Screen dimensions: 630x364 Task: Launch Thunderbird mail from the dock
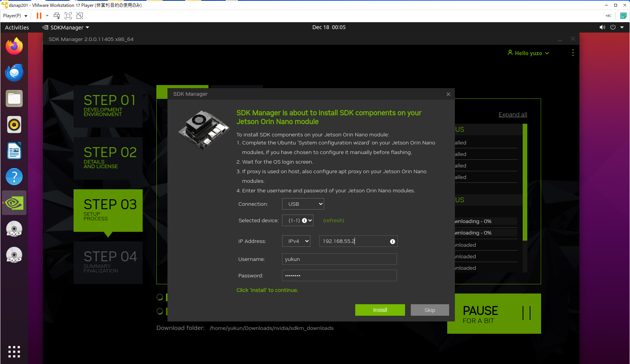(14, 72)
